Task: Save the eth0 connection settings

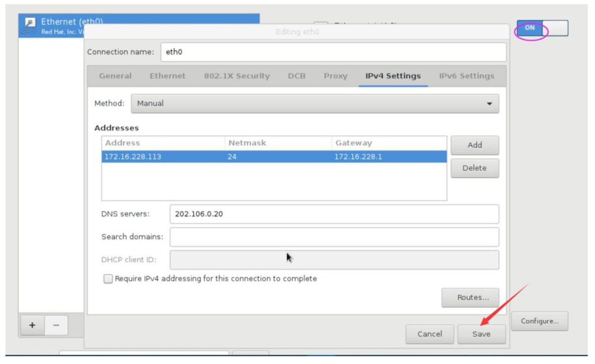Action: 481,334
